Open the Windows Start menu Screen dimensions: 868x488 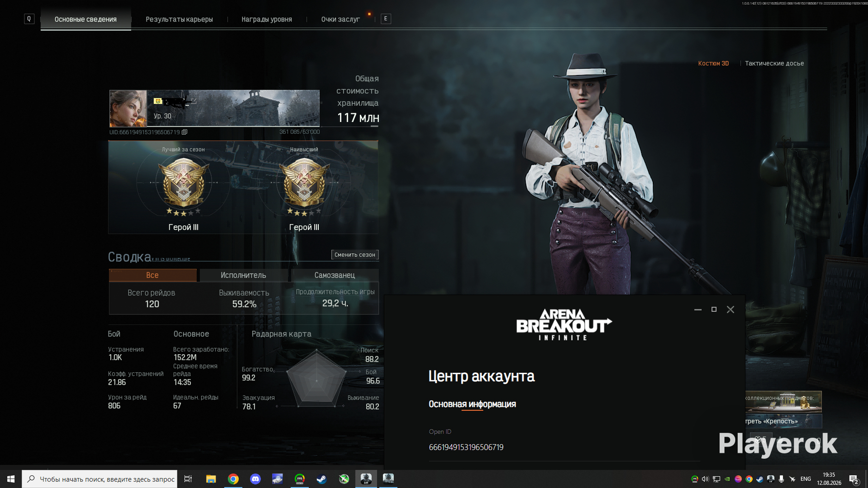tap(11, 479)
